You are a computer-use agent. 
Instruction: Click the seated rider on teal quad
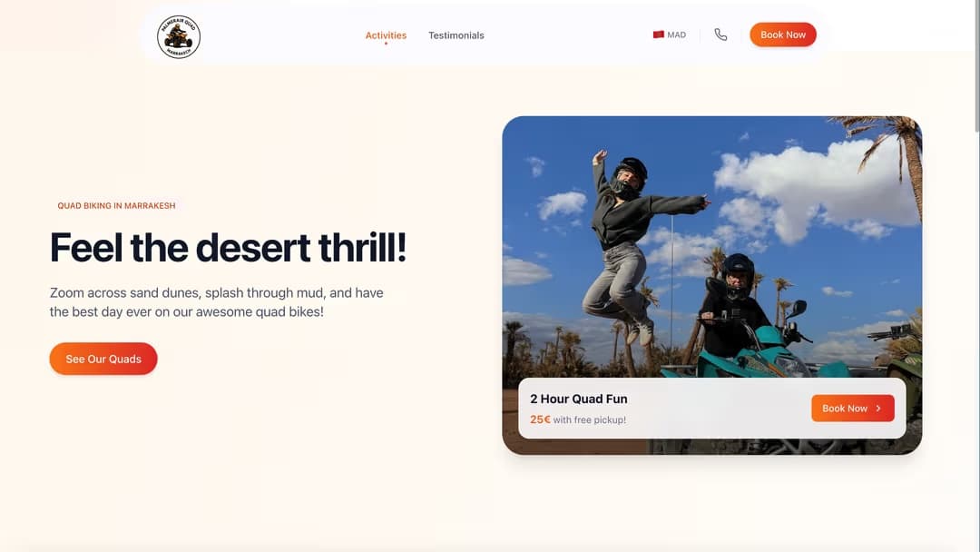pos(736,309)
